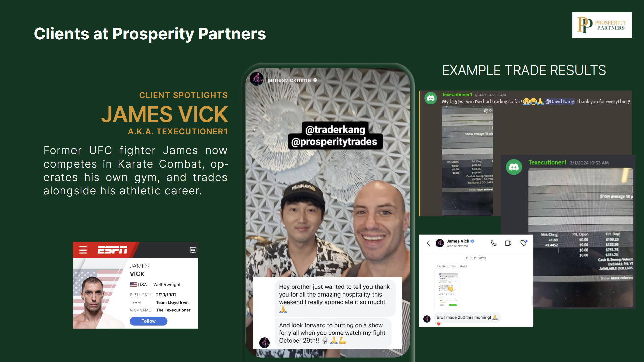Open the 3/1/2024 Texecutioner1 trade screenshot

point(581,237)
